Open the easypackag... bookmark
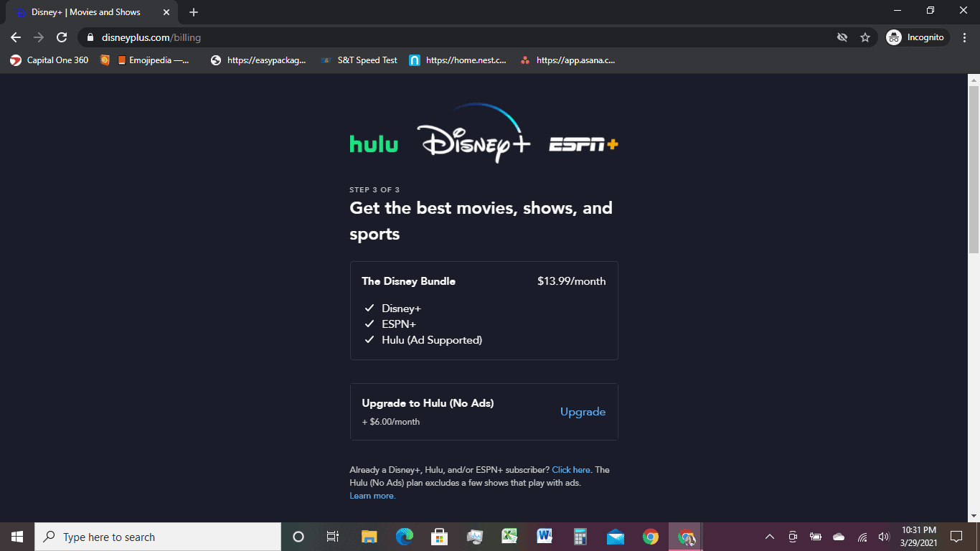The height and width of the screenshot is (551, 980). pos(258,60)
